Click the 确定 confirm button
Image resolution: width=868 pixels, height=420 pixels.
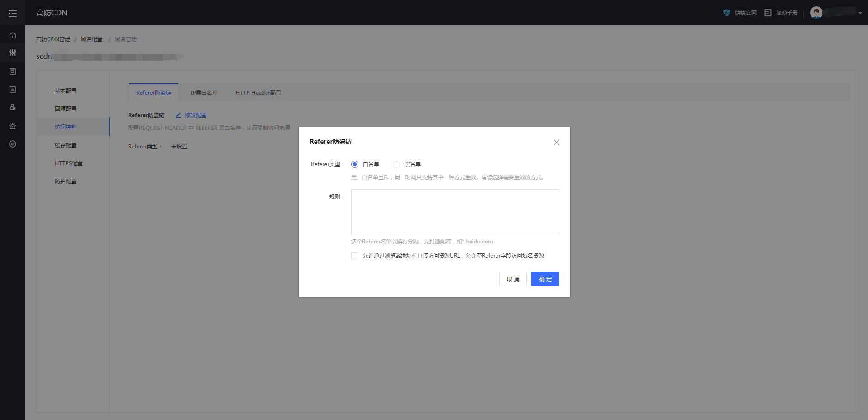(545, 279)
